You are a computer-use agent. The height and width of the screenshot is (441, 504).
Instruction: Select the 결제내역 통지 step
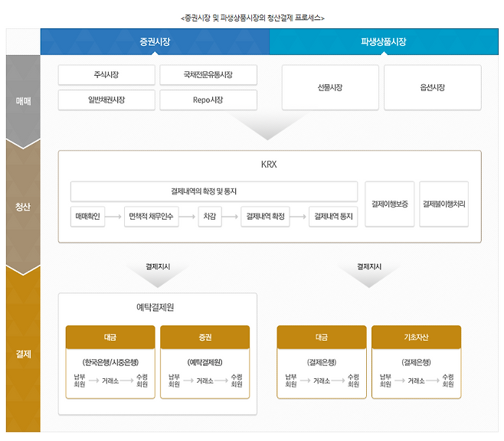pos(333,217)
